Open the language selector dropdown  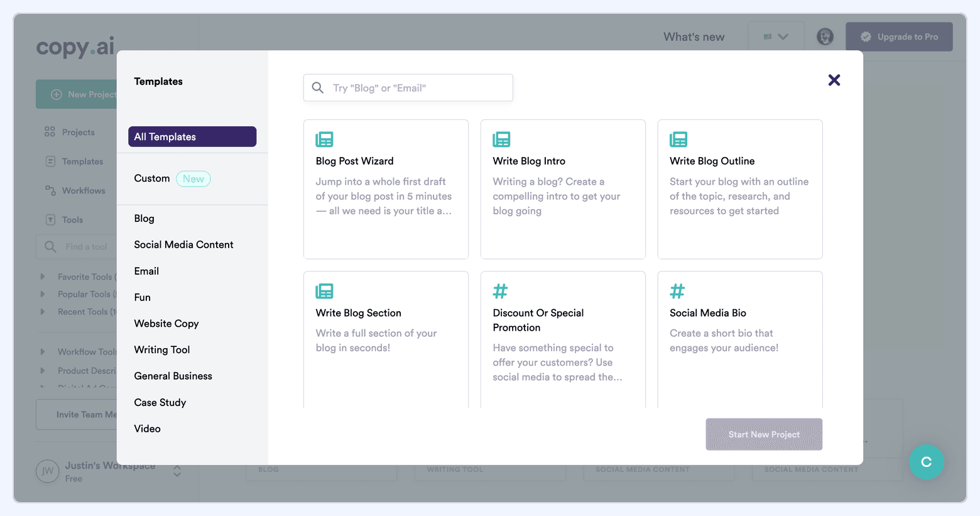pos(776,36)
